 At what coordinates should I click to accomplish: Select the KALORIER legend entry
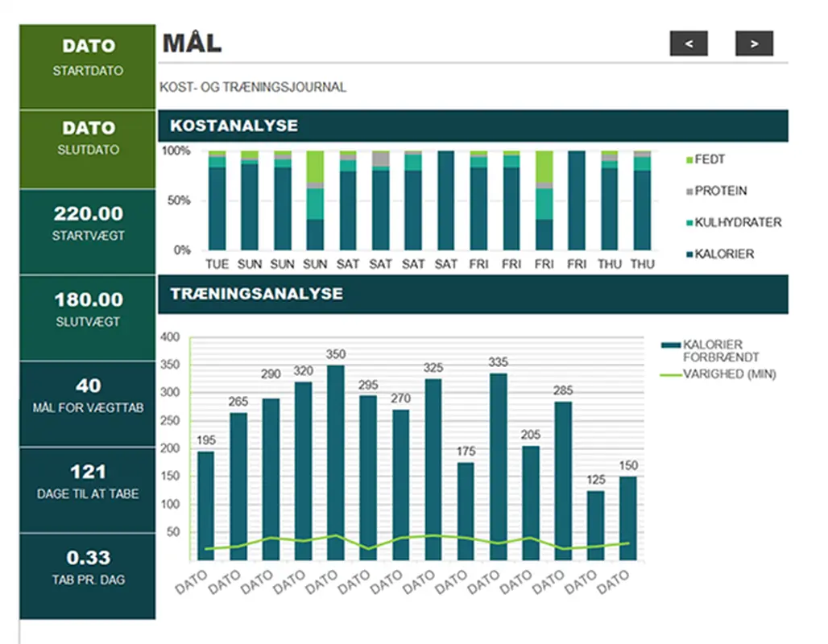tap(723, 254)
